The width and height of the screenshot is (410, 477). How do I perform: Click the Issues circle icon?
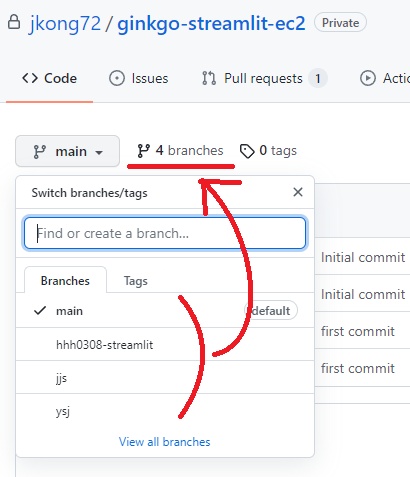117,78
